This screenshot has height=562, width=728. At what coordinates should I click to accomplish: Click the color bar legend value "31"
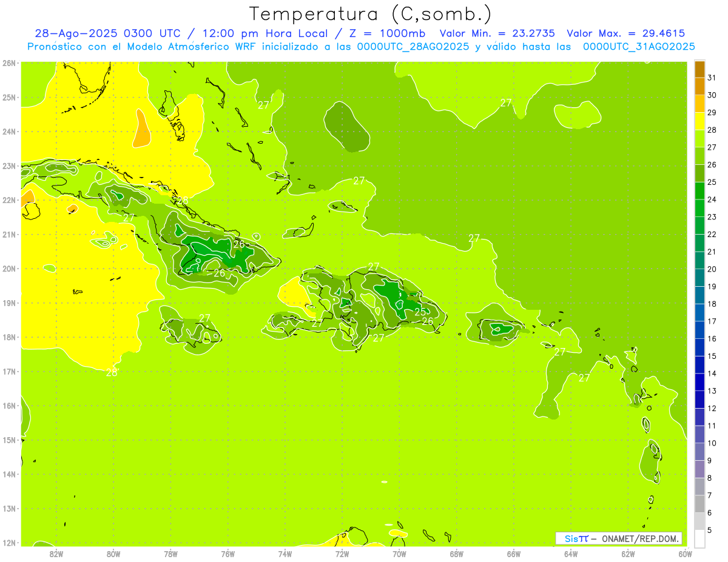point(712,78)
